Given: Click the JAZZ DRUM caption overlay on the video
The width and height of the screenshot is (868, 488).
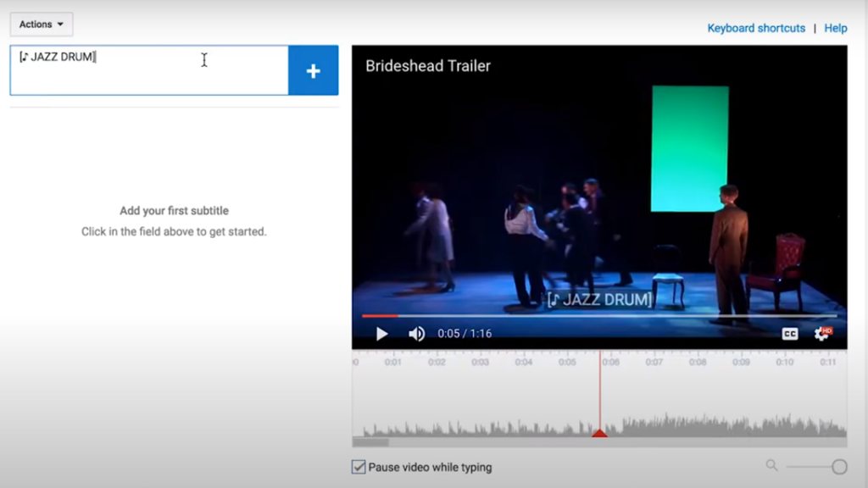Looking at the screenshot, I should tap(598, 299).
